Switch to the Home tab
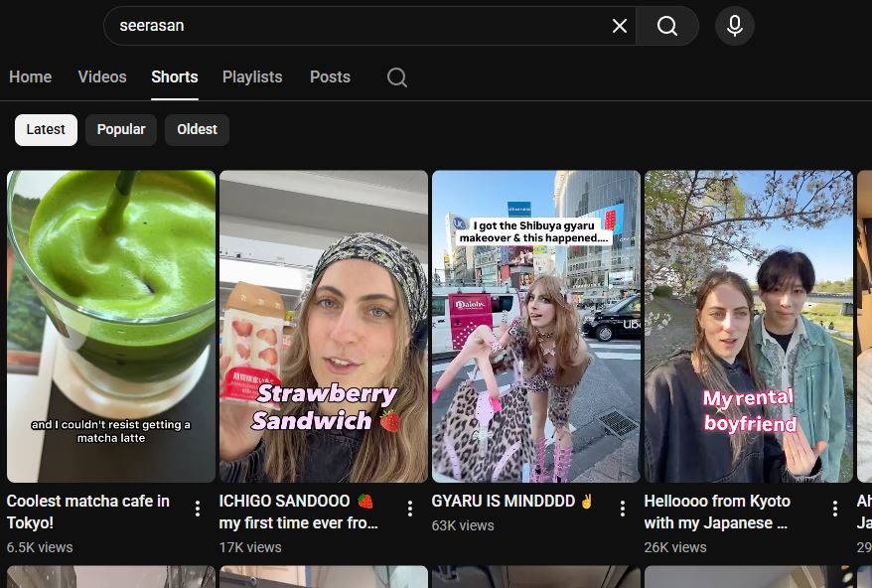The width and height of the screenshot is (872, 588). (x=31, y=76)
